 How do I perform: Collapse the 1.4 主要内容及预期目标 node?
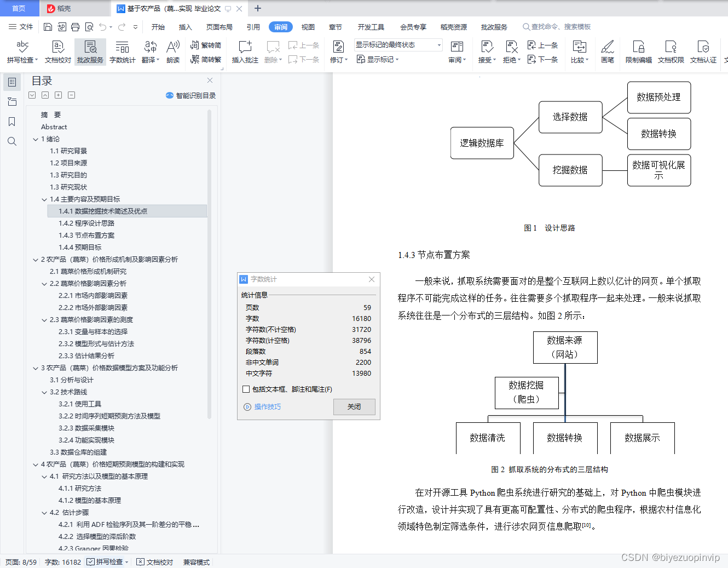(44, 199)
